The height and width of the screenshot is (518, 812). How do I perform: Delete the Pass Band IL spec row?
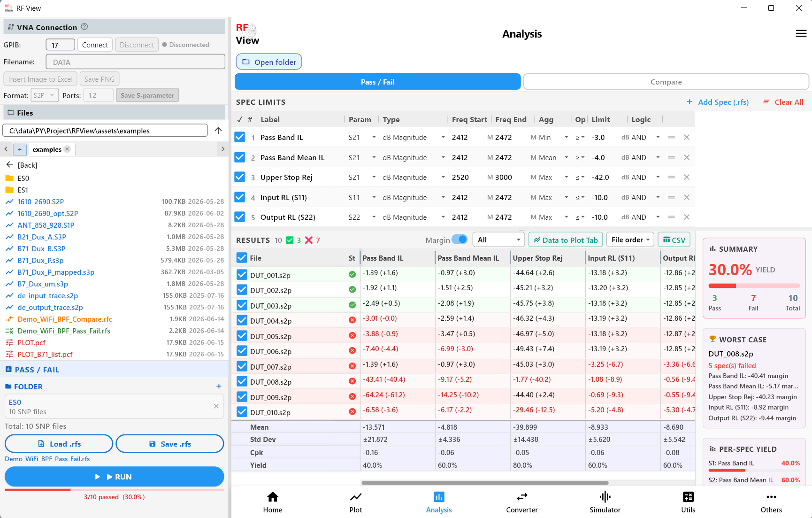(x=687, y=137)
